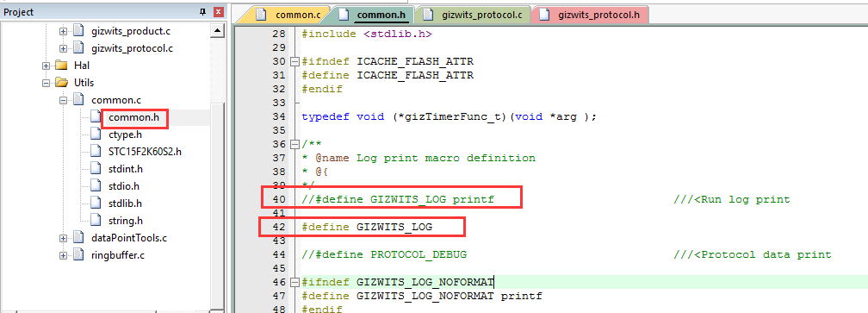The image size is (868, 313).
Task: Select the Utils folder label
Action: (x=84, y=83)
